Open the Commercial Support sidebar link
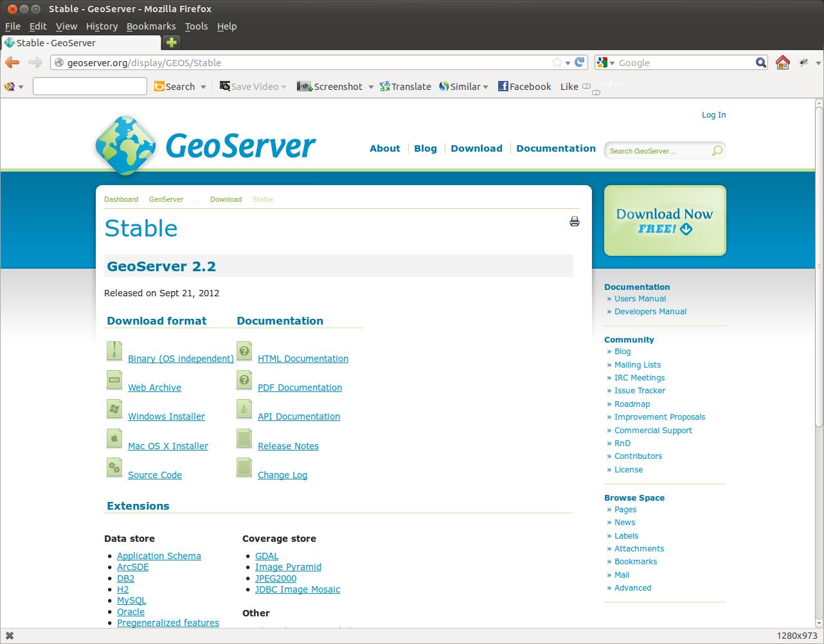Image resolution: width=824 pixels, height=644 pixels. tap(653, 430)
